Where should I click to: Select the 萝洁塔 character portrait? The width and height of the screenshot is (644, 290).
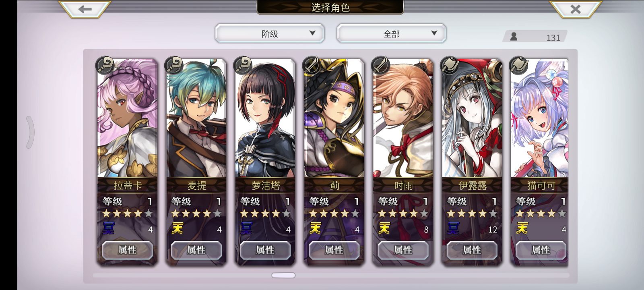[265, 118]
